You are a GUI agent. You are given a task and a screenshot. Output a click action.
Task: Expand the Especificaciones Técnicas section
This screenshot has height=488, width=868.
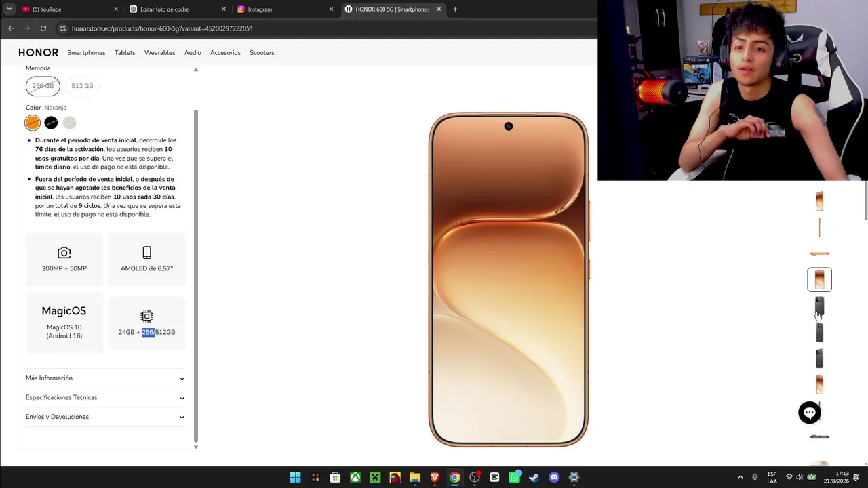pos(105,398)
